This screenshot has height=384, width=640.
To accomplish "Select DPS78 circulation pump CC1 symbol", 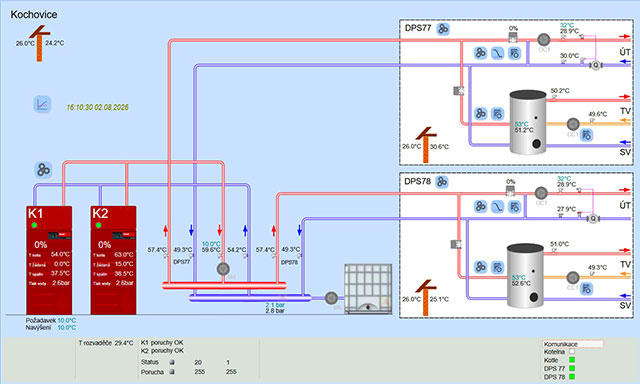I will [x=573, y=277].
